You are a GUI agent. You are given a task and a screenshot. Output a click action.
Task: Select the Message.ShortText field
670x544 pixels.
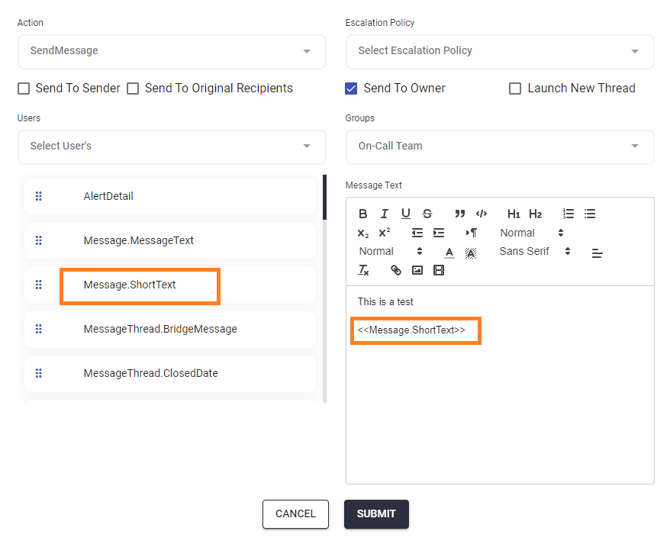[x=170, y=285]
